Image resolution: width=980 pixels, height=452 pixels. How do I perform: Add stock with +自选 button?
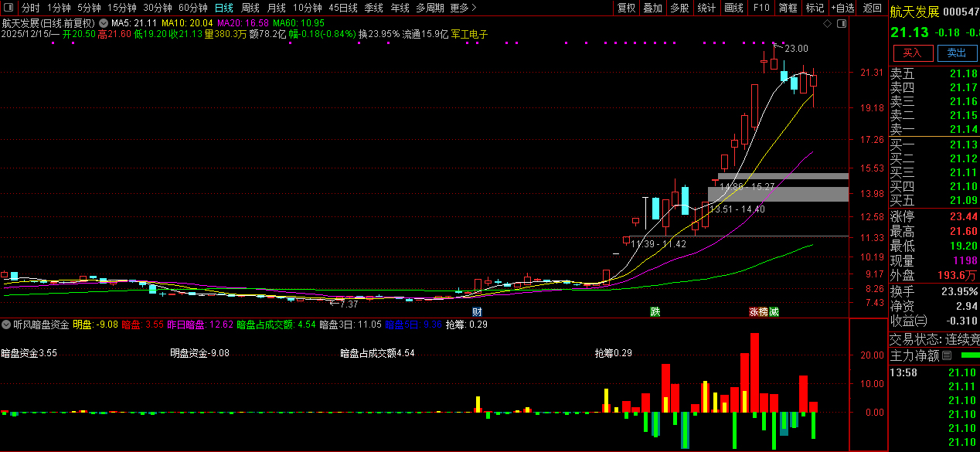[x=843, y=8]
